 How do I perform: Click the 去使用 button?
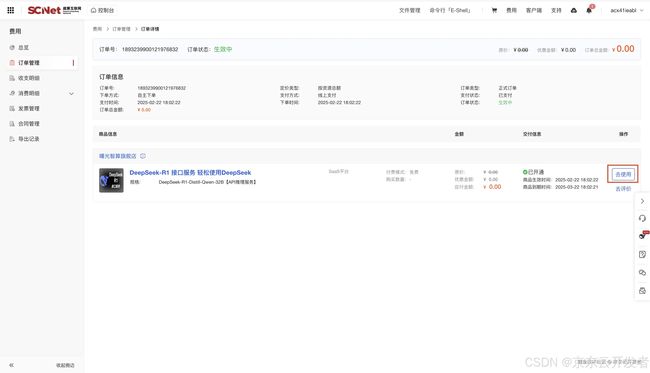623,174
